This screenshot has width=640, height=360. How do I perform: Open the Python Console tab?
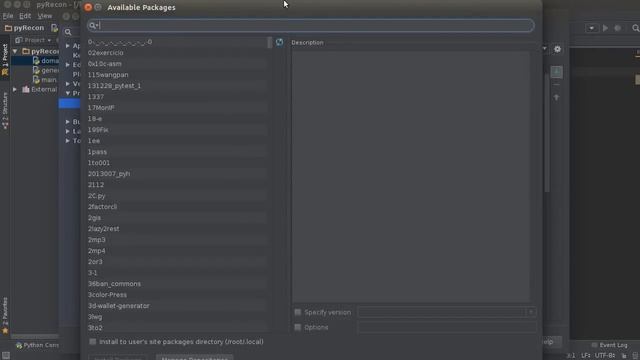tap(37, 345)
